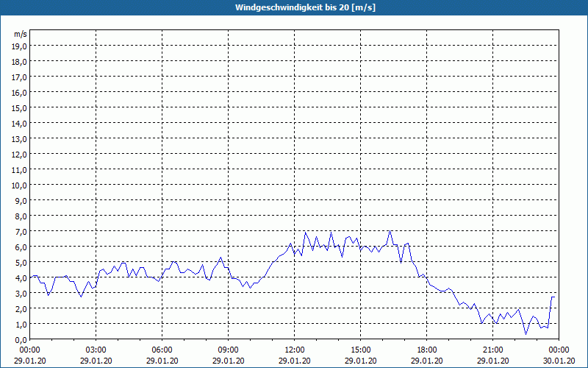This screenshot has height=368, width=588.
Task: Select the 14,0 y-axis label
Action: click(21, 124)
